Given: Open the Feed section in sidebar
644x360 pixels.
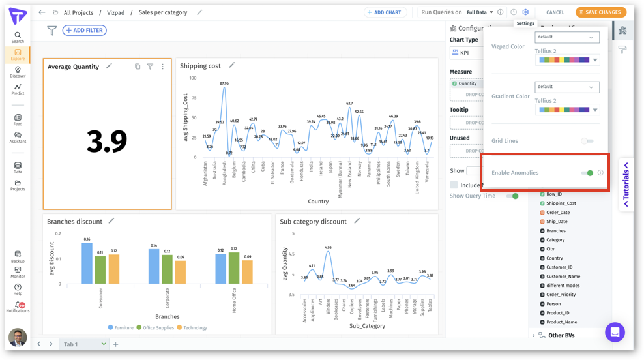Looking at the screenshot, I should 18,119.
